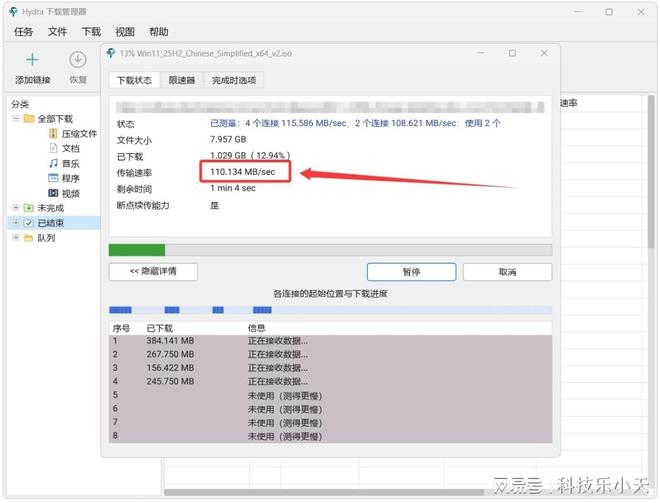Select connection row with 384.141 MB

coord(330,341)
